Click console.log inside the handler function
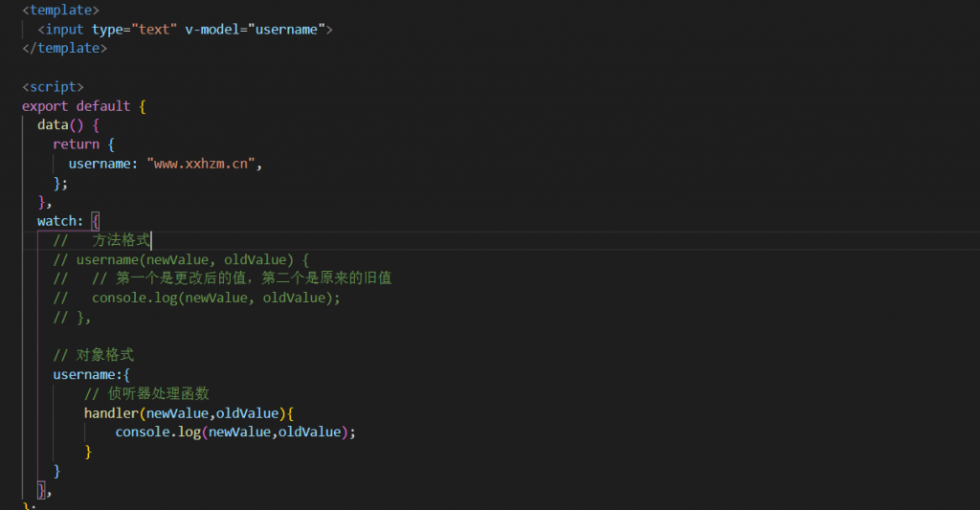 tap(157, 432)
